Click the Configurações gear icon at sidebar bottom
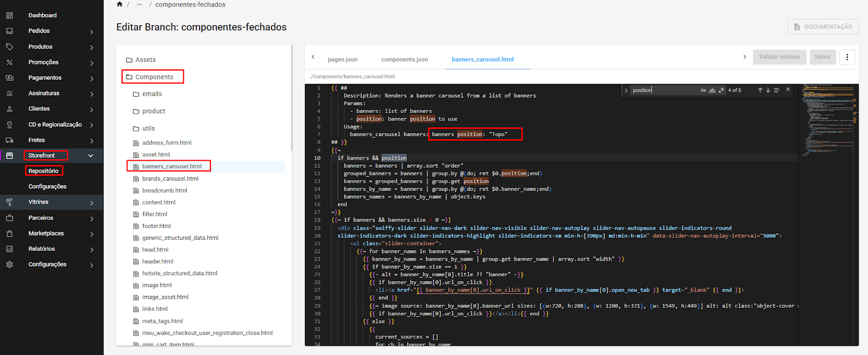Viewport: 868px width, 355px height. pyautogui.click(x=9, y=264)
